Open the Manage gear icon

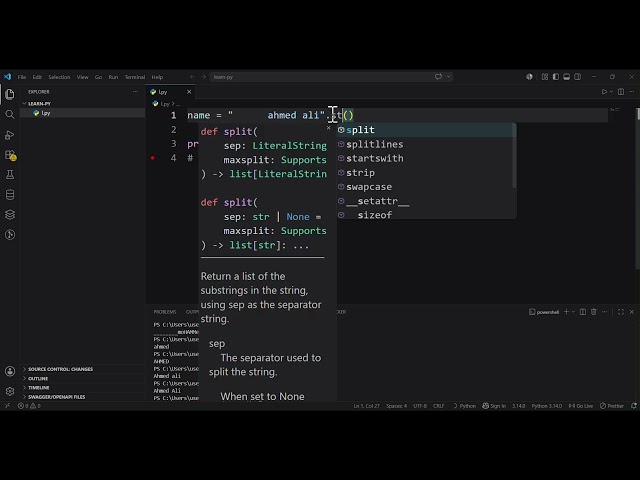click(x=10, y=391)
